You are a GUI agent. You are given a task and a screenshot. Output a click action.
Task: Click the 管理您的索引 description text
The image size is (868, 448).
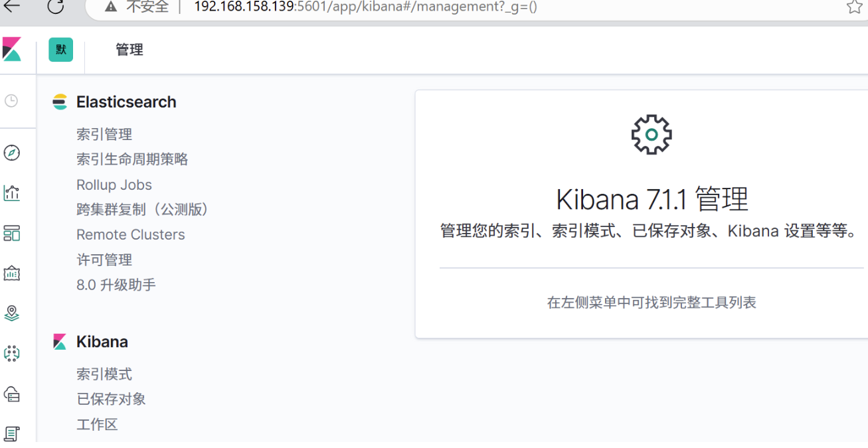point(650,231)
